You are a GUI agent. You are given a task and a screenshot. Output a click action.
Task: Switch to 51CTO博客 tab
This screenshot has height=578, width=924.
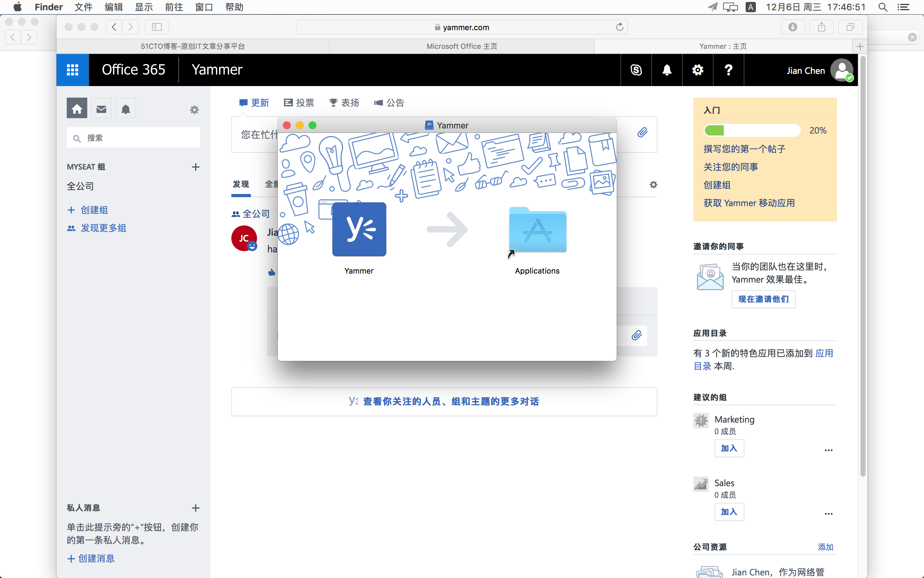coord(193,46)
